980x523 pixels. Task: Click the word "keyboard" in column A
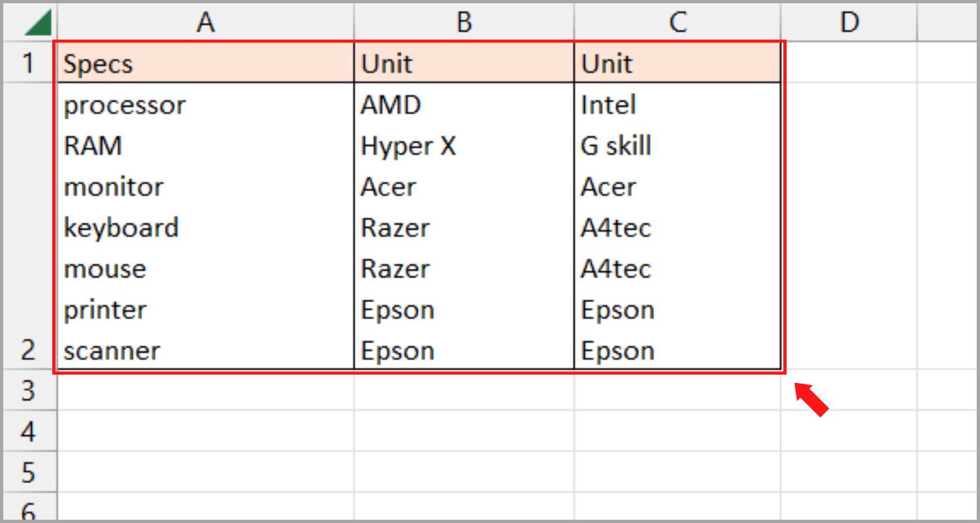pos(122,228)
